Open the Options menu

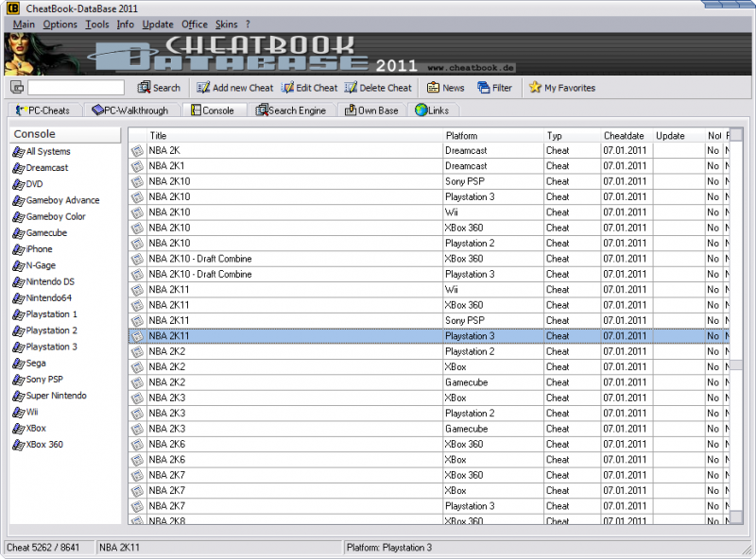[x=60, y=25]
